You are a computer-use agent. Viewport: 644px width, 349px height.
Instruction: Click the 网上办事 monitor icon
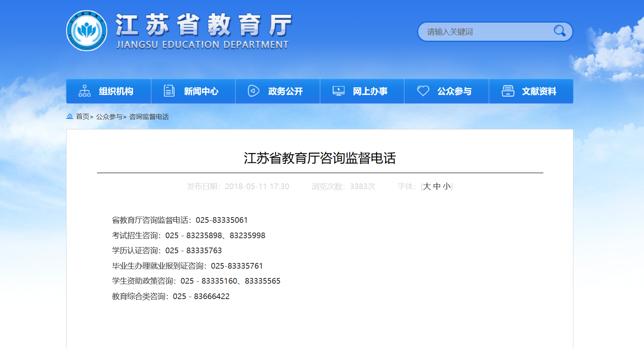338,91
